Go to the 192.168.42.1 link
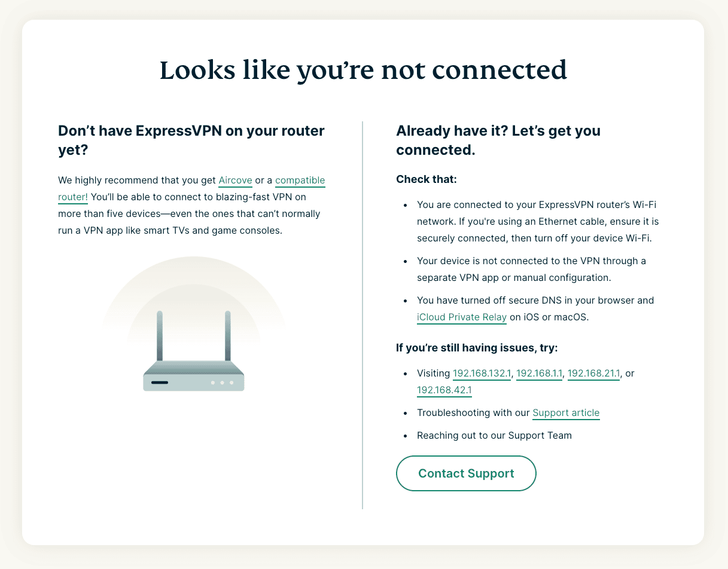Viewport: 728px width, 569px height. click(x=444, y=390)
